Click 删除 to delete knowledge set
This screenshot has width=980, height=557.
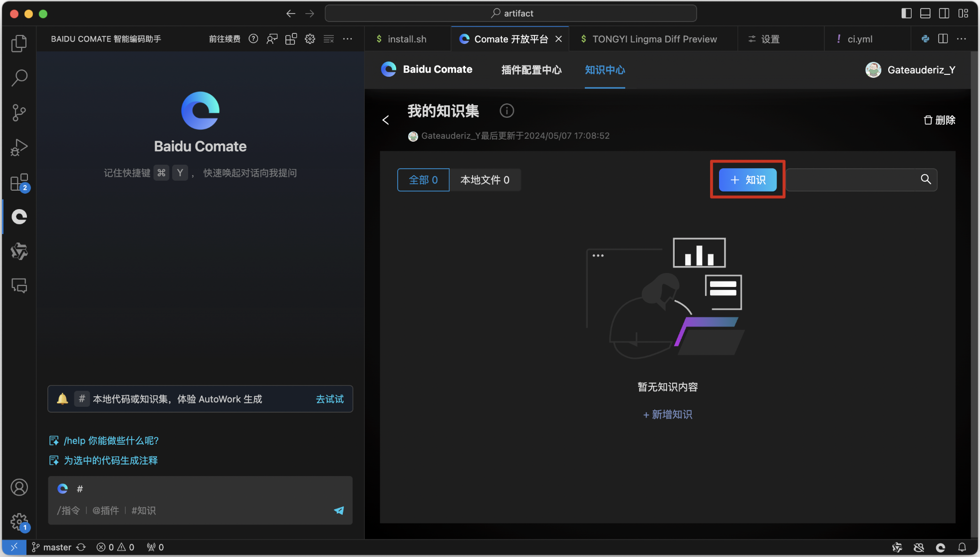click(940, 120)
